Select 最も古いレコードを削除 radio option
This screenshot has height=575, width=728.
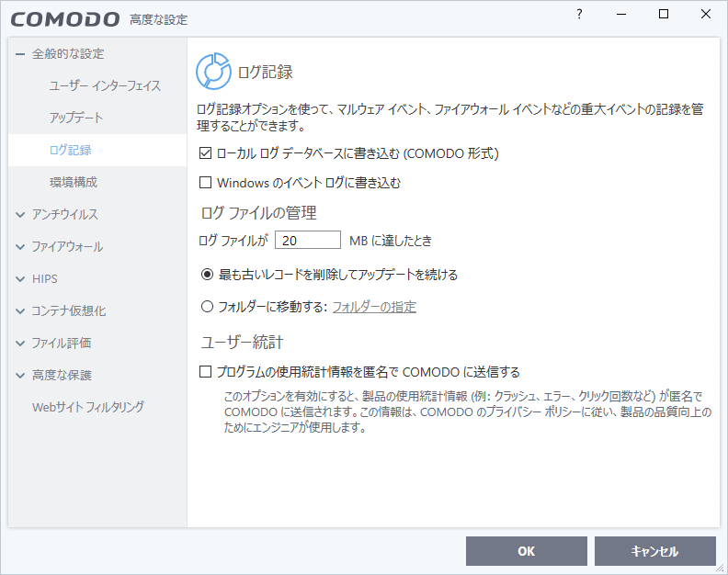pyautogui.click(x=207, y=275)
